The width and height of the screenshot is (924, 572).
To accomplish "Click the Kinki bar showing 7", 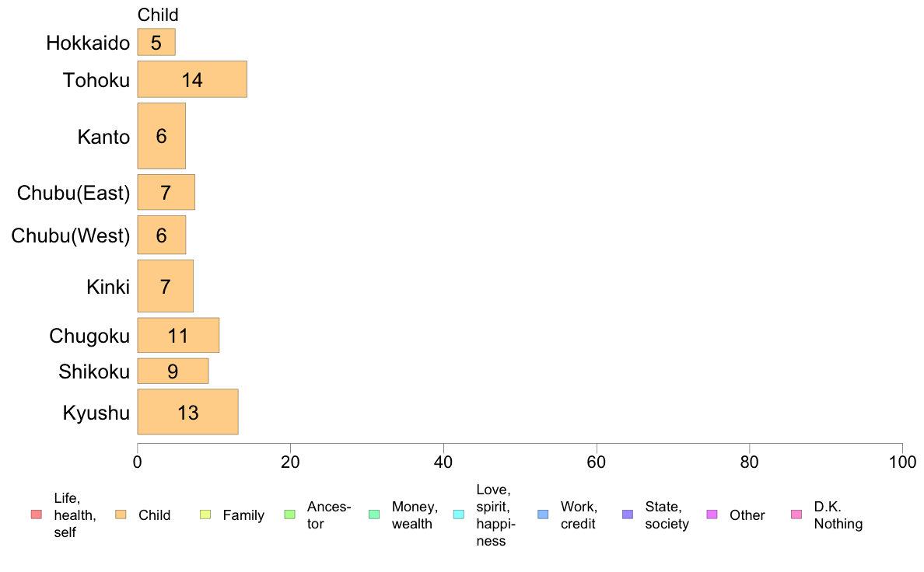I will [165, 286].
